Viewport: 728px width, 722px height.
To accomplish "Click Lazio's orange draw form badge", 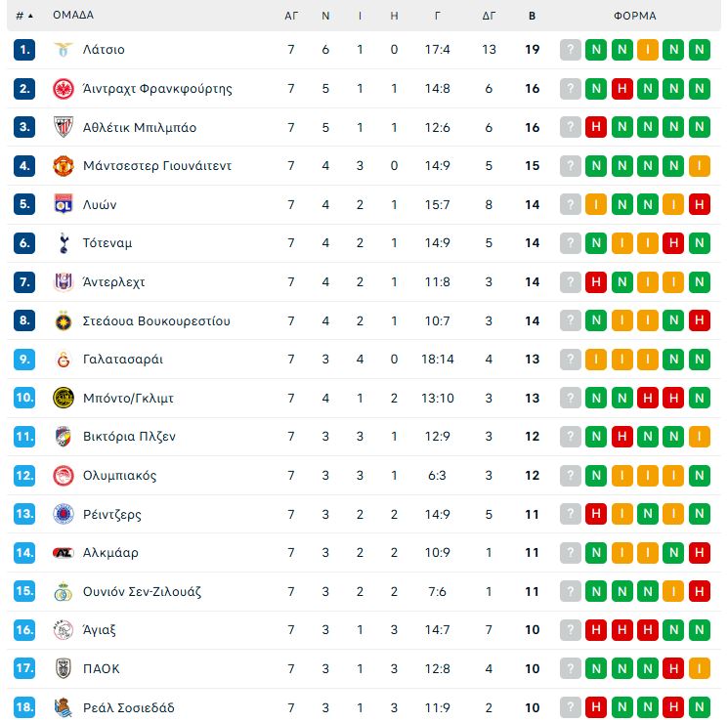I will click(647, 50).
